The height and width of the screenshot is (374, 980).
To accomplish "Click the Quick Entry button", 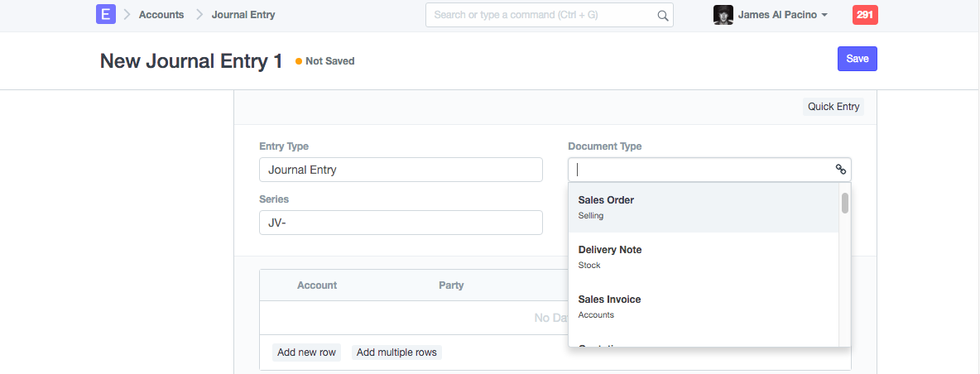I will 833,107.
